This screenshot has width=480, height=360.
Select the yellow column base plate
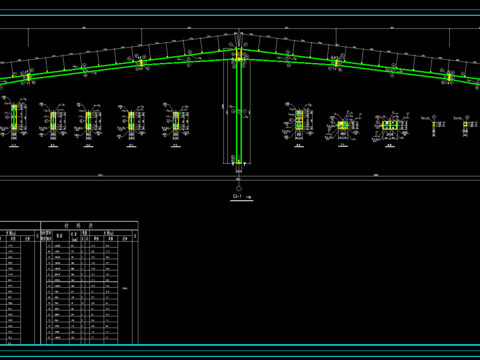coord(239,163)
